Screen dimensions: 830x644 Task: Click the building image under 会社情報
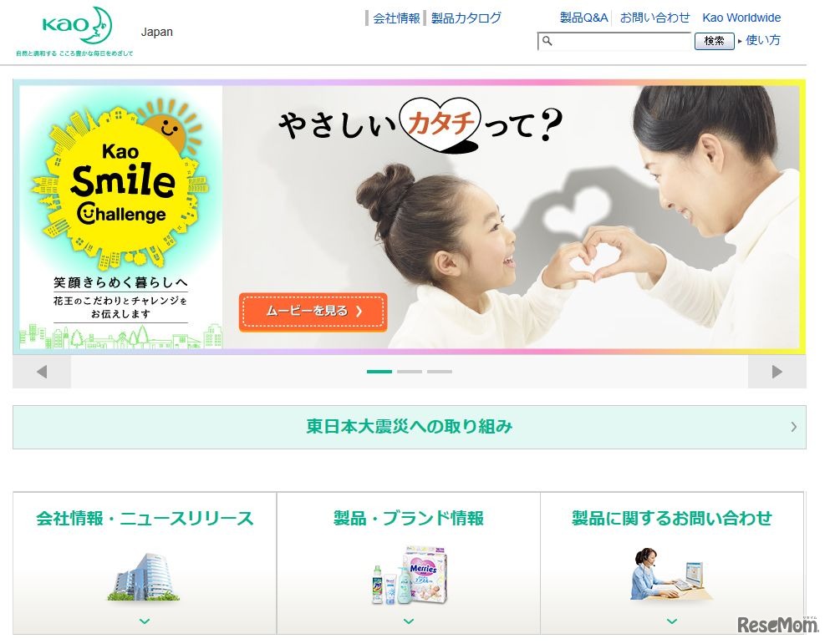pos(144,577)
